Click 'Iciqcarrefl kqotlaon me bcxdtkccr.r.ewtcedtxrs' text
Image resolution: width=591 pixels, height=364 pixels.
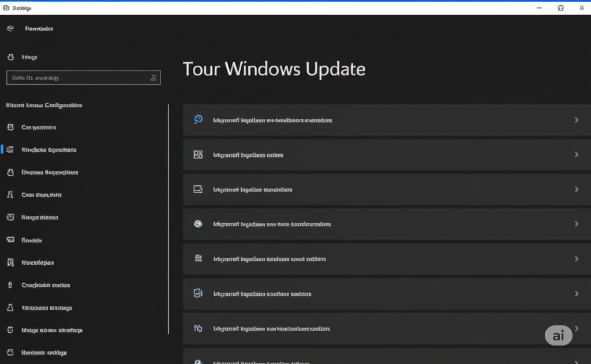[x=272, y=120]
